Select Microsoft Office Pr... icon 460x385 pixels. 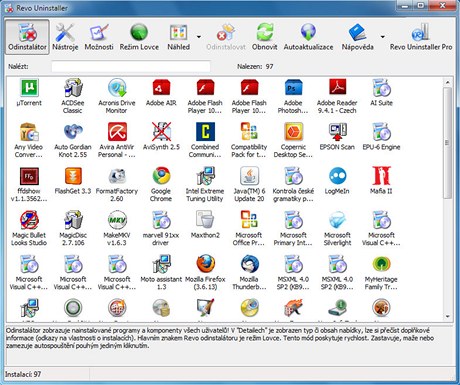click(x=249, y=220)
